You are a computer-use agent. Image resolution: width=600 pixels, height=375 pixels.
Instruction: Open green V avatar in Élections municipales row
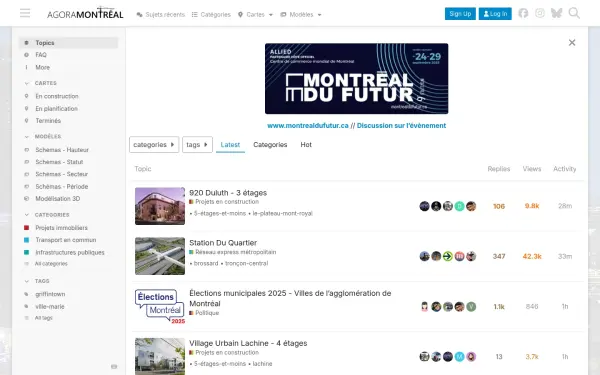pyautogui.click(x=471, y=307)
